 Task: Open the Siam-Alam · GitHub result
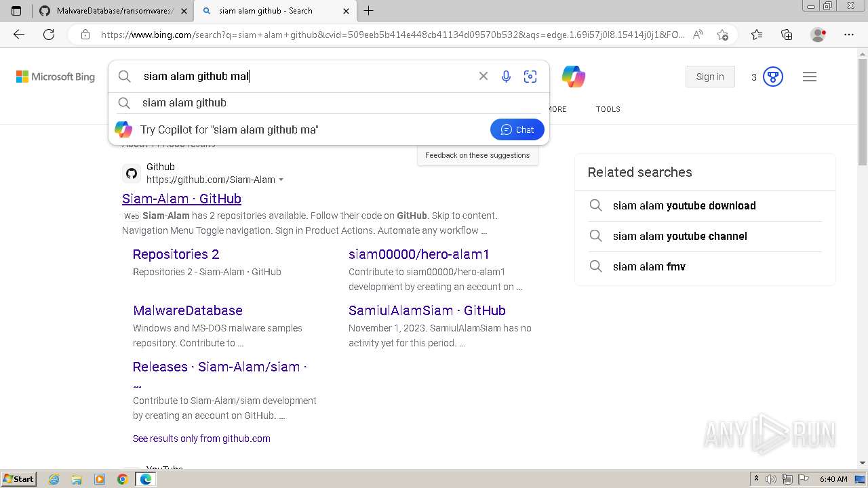pos(182,199)
